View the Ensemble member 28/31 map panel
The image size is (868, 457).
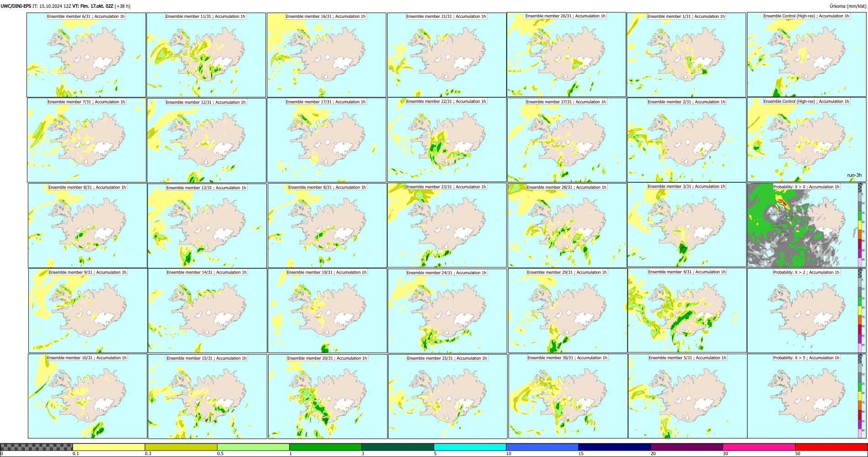pos(567,226)
